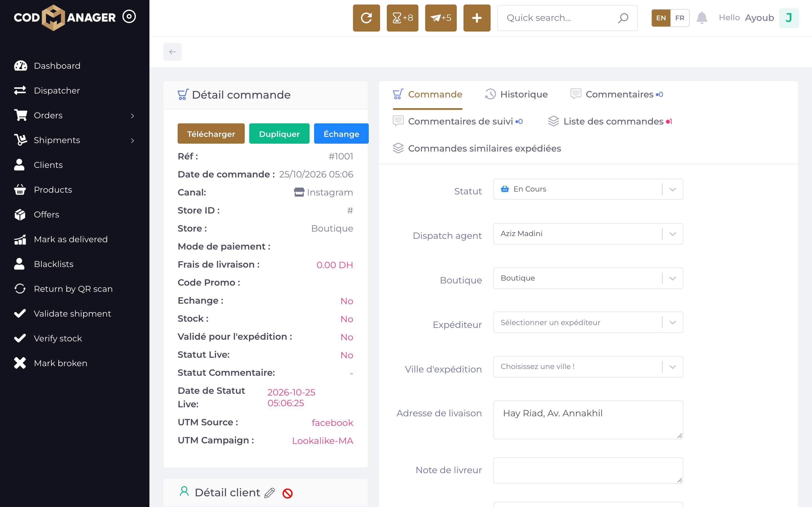Image resolution: width=812 pixels, height=507 pixels.
Task: Click the Télécharger button
Action: pos(211,134)
